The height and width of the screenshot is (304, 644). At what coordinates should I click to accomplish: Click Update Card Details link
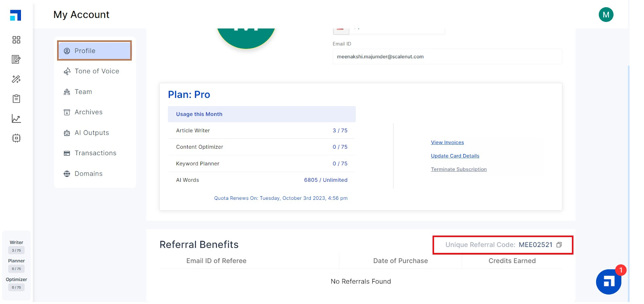[x=455, y=156]
